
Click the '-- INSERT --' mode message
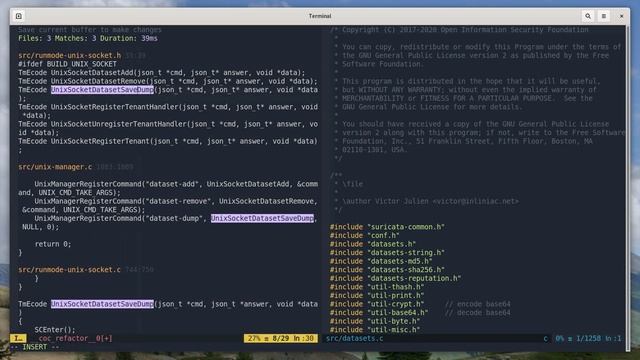pos(35,347)
